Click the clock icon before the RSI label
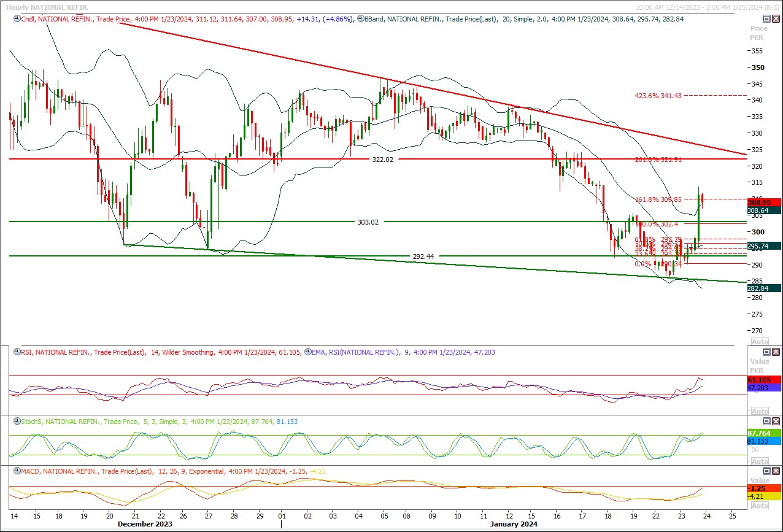The height and width of the screenshot is (532, 783). 17,352
